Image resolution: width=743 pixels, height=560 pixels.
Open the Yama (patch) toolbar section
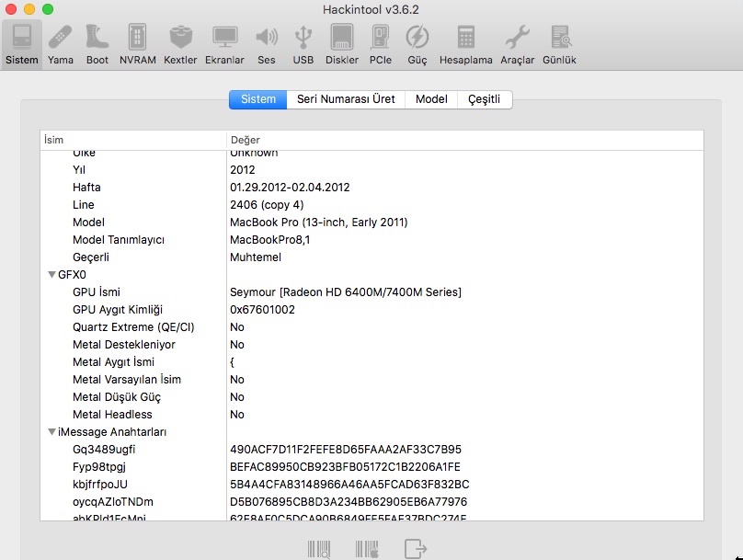tap(61, 44)
